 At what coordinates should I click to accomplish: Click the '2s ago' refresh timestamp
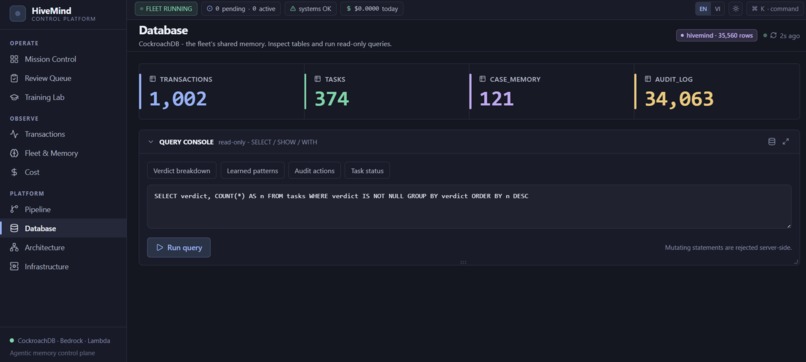pyautogui.click(x=790, y=35)
